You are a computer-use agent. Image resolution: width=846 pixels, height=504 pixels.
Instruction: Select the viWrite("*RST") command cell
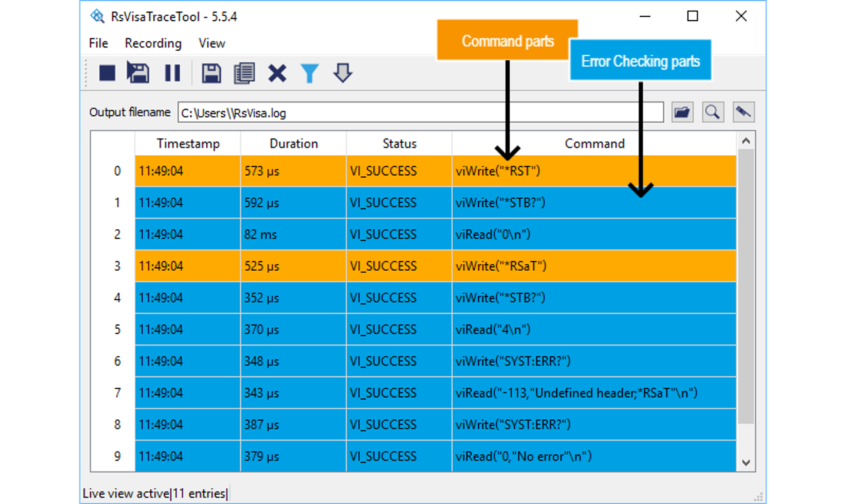(594, 171)
